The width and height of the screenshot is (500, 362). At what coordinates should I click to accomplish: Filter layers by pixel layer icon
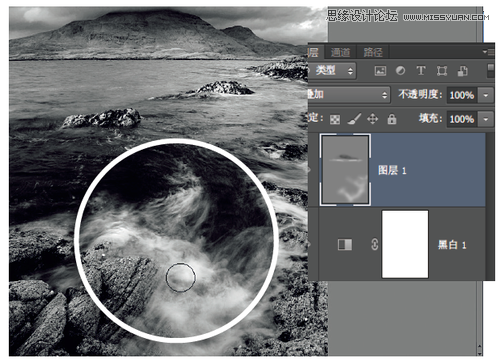(380, 71)
